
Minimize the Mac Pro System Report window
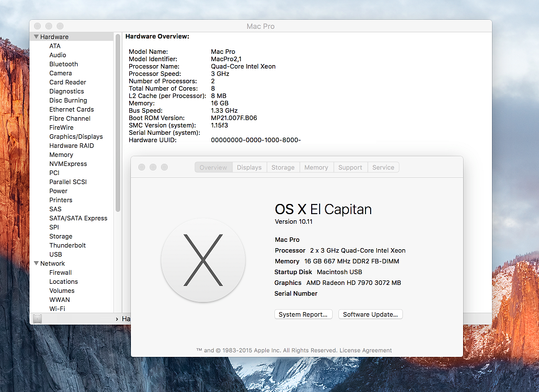click(49, 26)
